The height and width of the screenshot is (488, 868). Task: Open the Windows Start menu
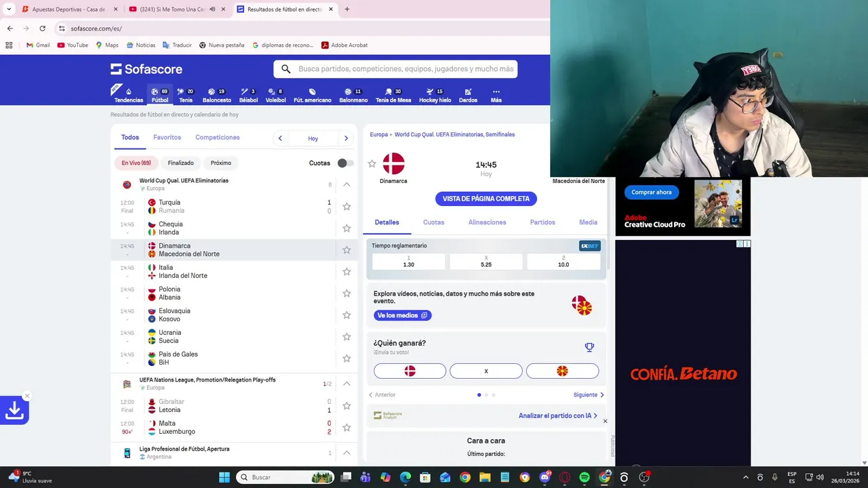click(224, 477)
